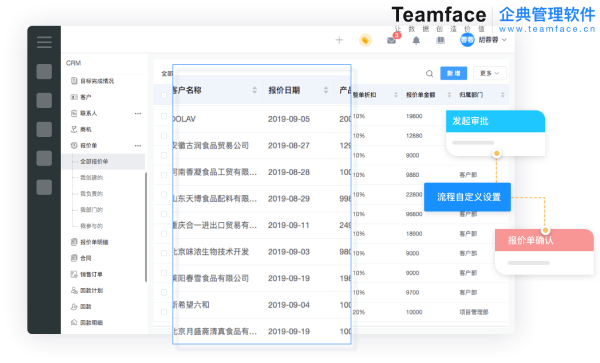The width and height of the screenshot is (600, 363).
Task: Click the 销售订单 icon in the CRM menu
Action: [74, 274]
